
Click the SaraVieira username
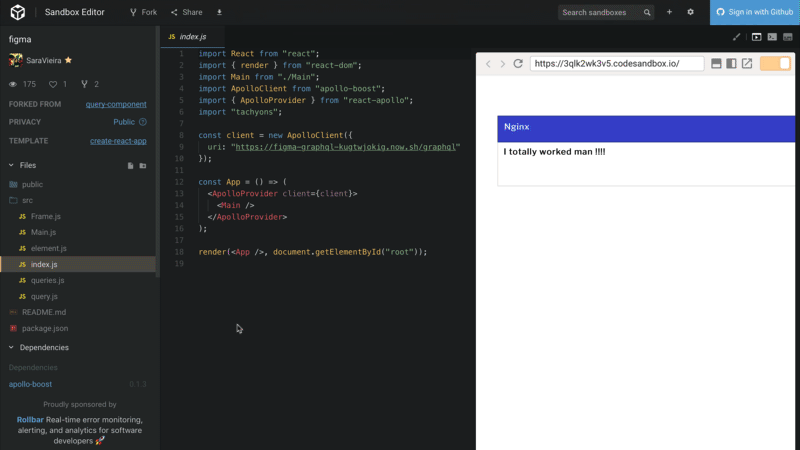coord(44,60)
